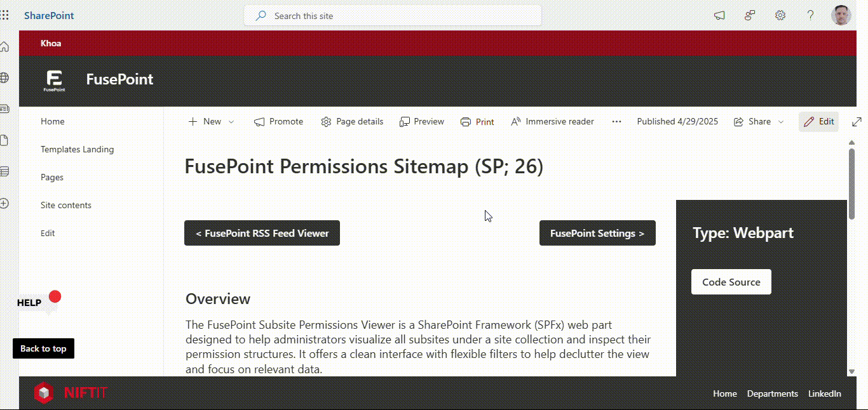Click the Immersive reader toolbar item
This screenshot has height=410, width=868.
[553, 122]
